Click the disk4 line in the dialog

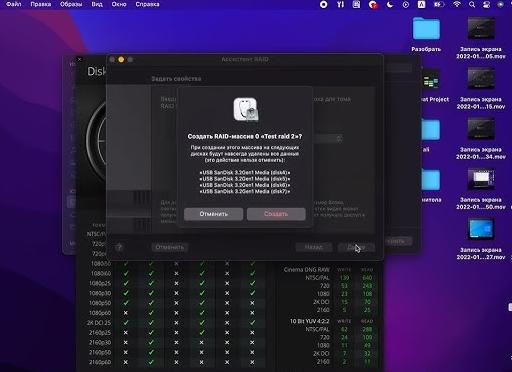(x=245, y=173)
